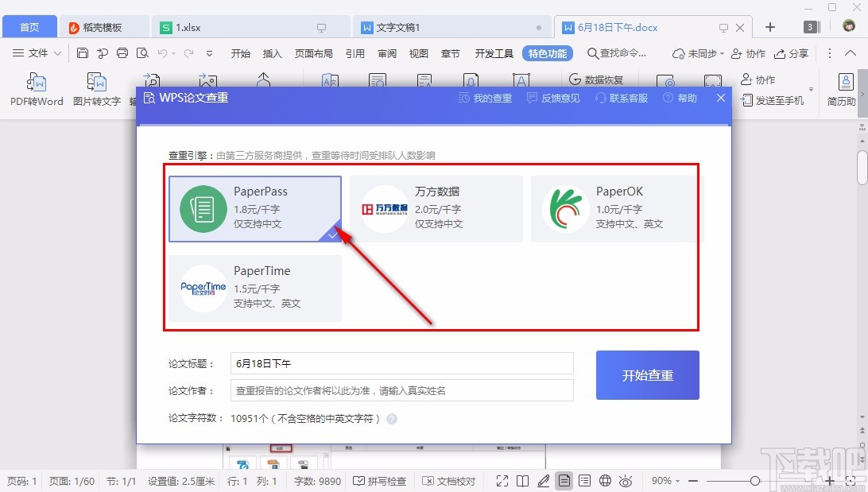Expand the 未同步 sync status dropdown
The height and width of the screenshot is (492, 868).
(696, 53)
